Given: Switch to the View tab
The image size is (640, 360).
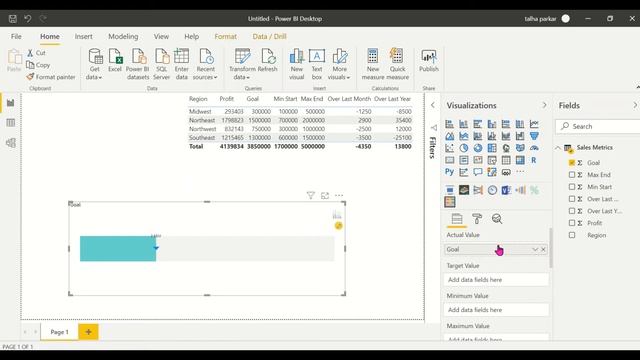Looking at the screenshot, I should pyautogui.click(x=161, y=36).
